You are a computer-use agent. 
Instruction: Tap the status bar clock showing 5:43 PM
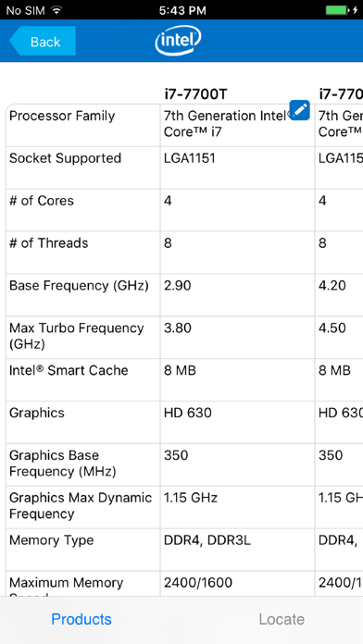182,10
